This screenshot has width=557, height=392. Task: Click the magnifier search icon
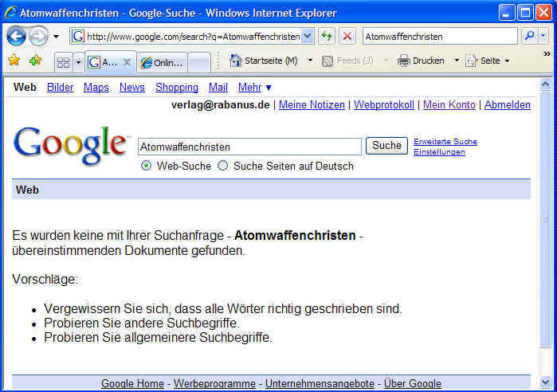(x=530, y=36)
